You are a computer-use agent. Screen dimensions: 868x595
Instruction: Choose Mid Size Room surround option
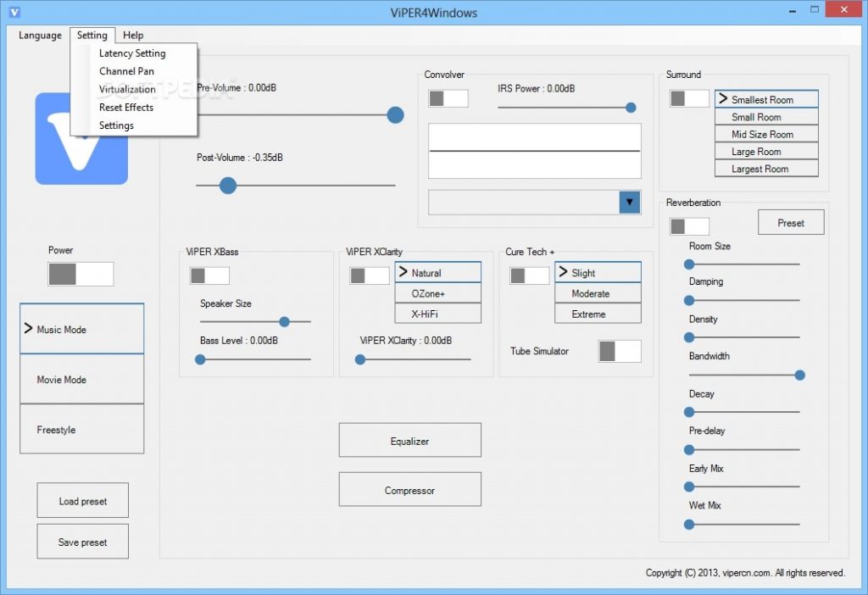coord(766,134)
